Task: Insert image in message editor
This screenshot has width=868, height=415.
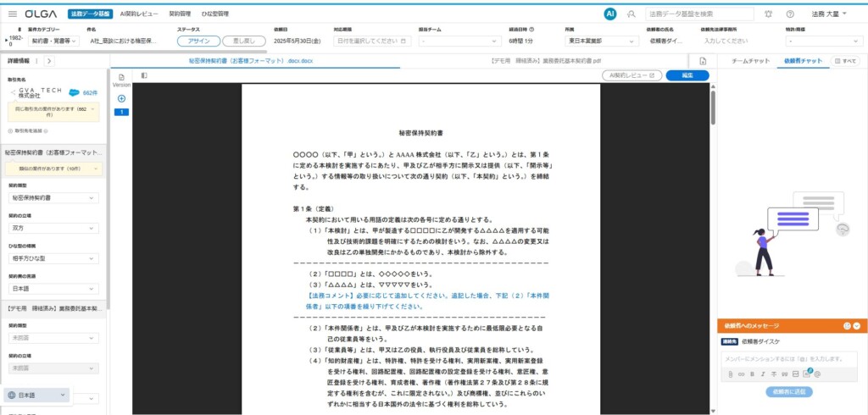Action: point(795,374)
